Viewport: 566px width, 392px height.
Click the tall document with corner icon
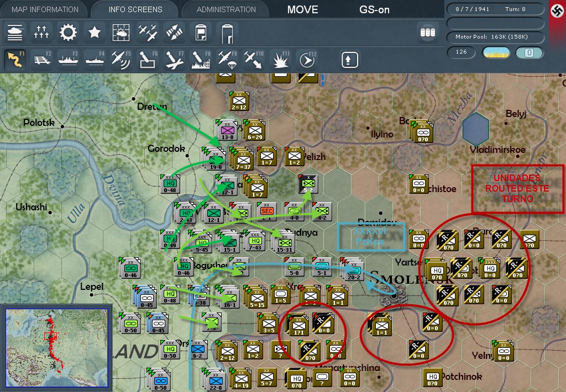(x=227, y=33)
